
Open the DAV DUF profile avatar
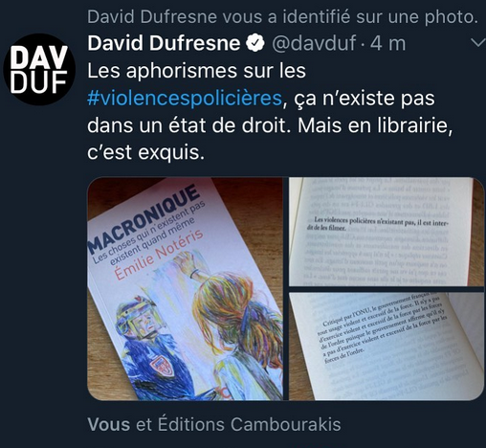click(x=39, y=70)
